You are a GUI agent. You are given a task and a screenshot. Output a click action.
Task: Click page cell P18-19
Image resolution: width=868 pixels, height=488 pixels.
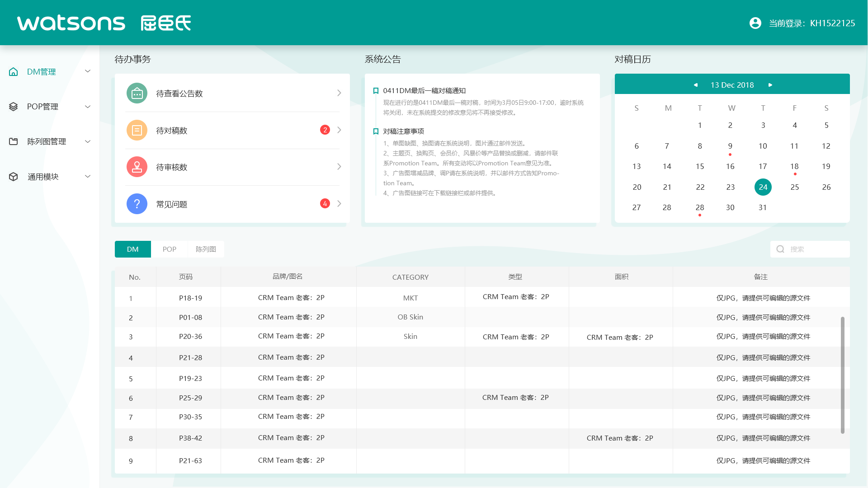pyautogui.click(x=190, y=298)
